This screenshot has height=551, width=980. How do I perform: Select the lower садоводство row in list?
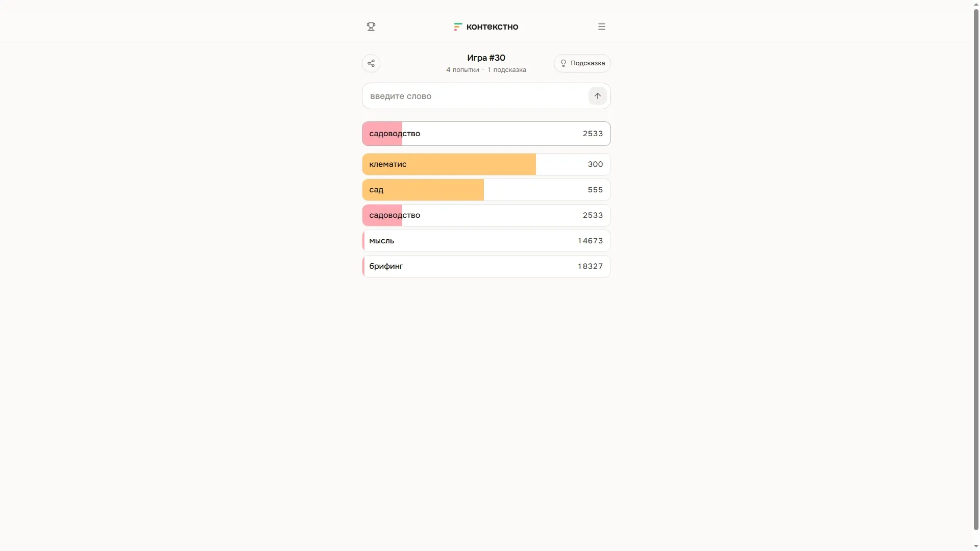486,215
